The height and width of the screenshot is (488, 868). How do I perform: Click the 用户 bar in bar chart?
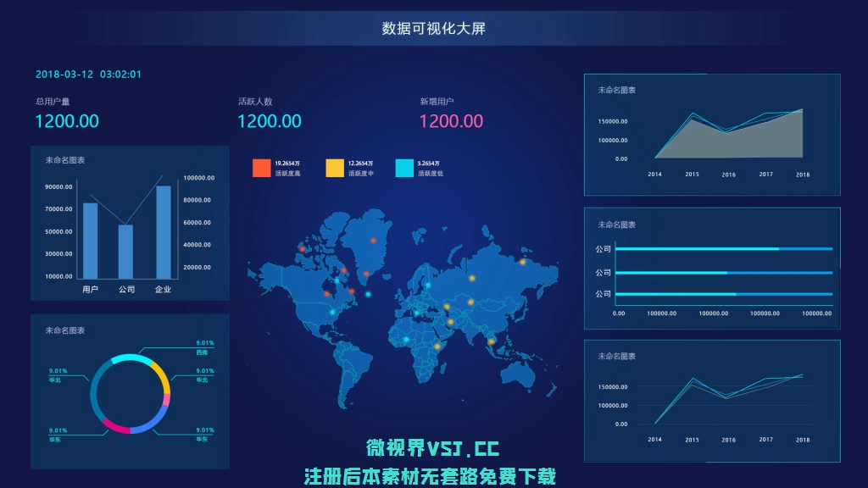pyautogui.click(x=90, y=241)
